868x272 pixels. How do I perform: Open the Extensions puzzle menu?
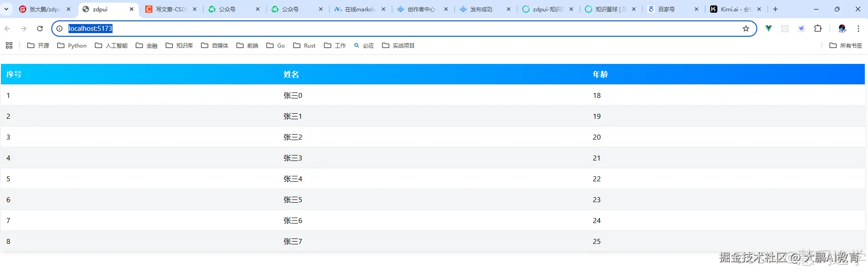[818, 29]
